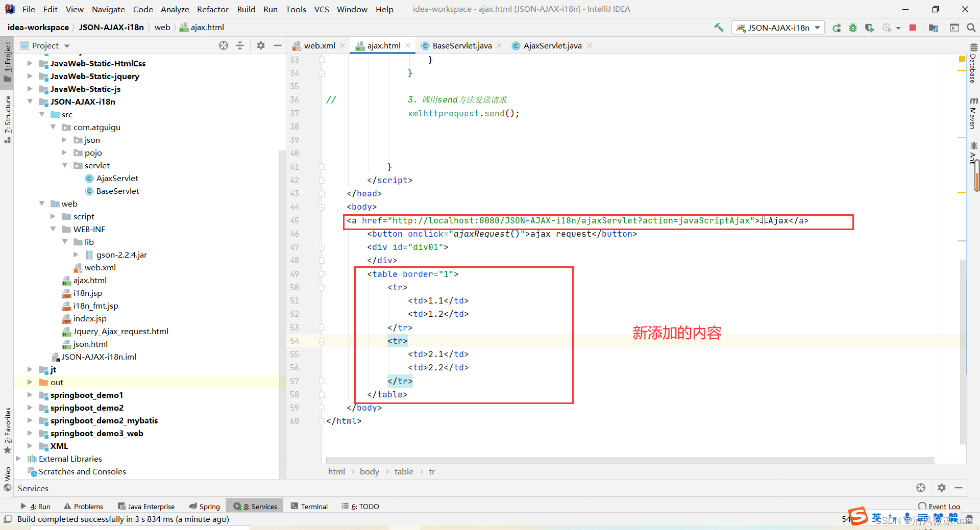980x530 pixels.
Task: Hide the Services panel
Action: tap(959, 488)
